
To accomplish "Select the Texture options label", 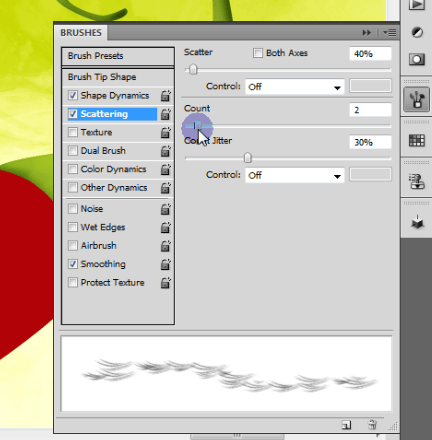I will [x=96, y=132].
